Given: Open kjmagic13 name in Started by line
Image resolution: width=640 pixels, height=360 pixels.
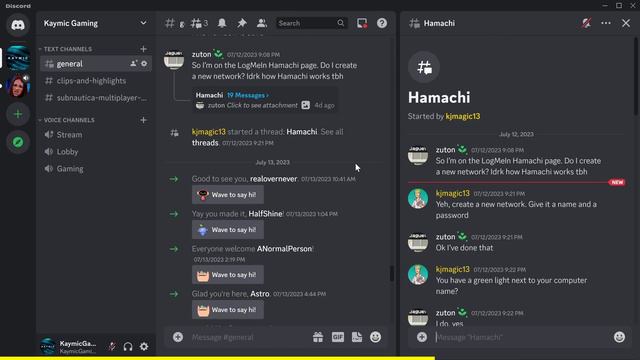Looking at the screenshot, I should (x=463, y=116).
